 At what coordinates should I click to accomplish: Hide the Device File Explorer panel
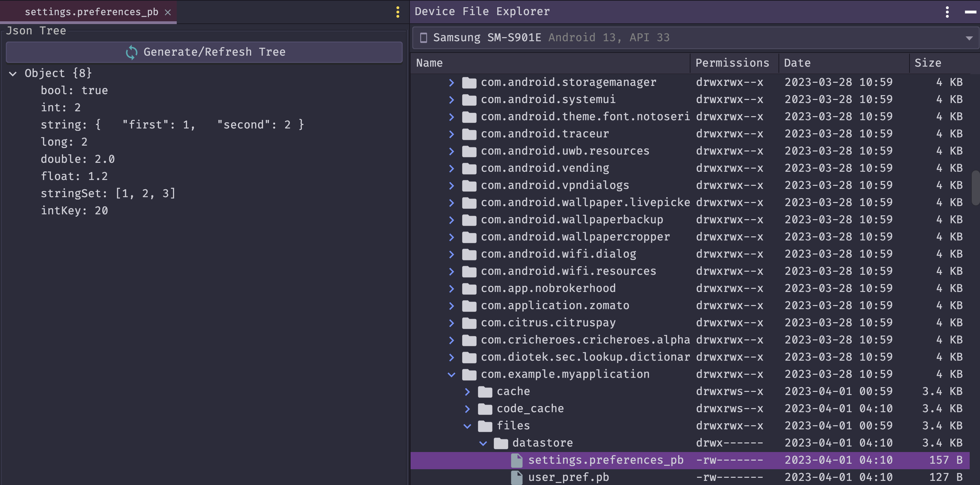[x=970, y=12]
